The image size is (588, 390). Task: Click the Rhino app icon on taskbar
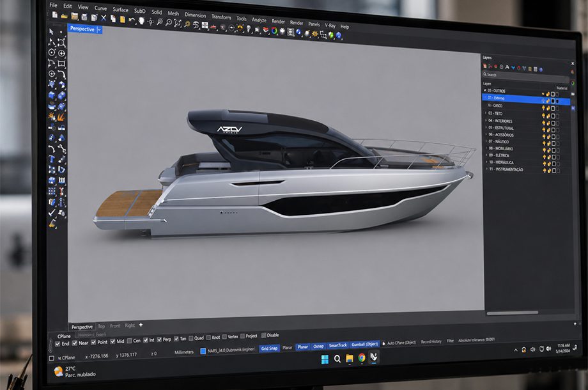373,357
